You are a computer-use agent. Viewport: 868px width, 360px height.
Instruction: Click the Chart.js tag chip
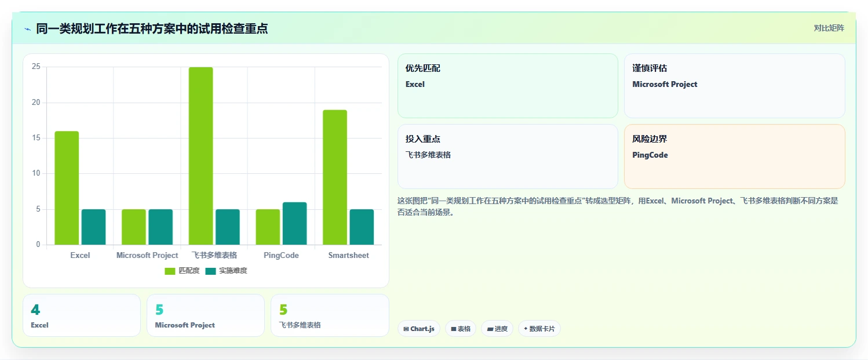419,329
